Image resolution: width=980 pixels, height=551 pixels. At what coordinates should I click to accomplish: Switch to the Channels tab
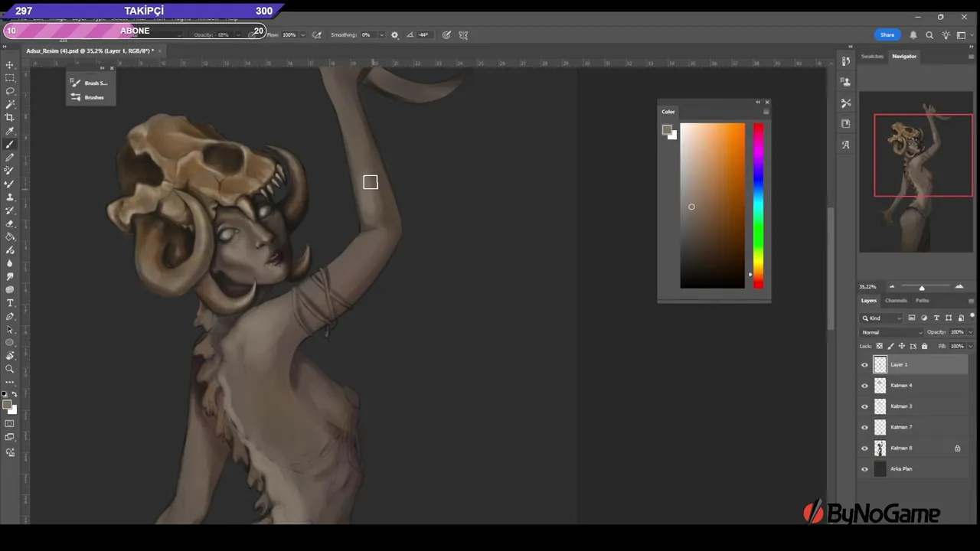[896, 301]
